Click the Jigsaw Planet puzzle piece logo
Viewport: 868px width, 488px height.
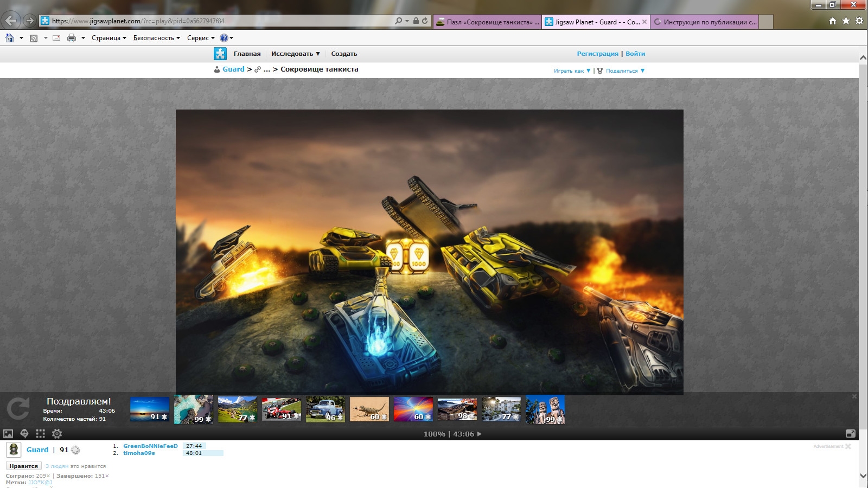[220, 54]
